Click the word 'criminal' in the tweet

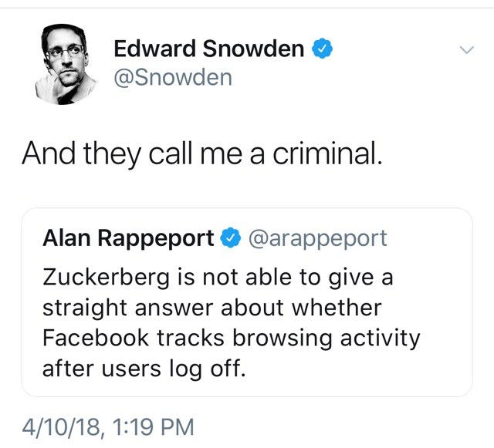click(324, 153)
